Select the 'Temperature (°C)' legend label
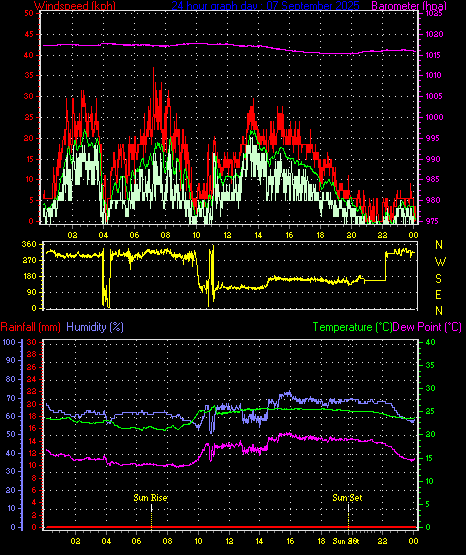This screenshot has height=555, width=466. coord(352,327)
